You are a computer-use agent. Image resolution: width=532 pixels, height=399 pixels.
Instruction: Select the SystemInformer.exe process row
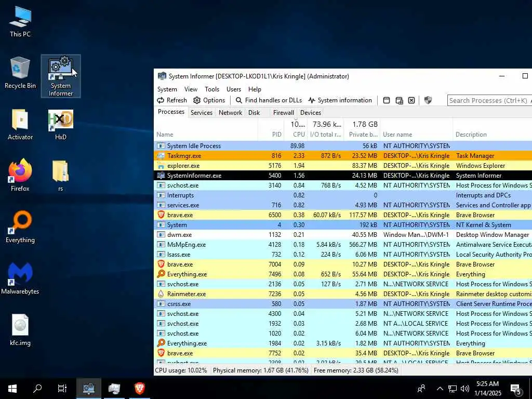pos(343,176)
